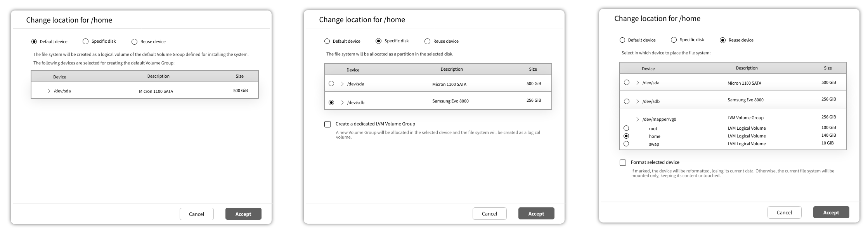The height and width of the screenshot is (233, 868).
Task: Click Samsung Evo 8000 in middle dialog
Action: click(x=450, y=101)
